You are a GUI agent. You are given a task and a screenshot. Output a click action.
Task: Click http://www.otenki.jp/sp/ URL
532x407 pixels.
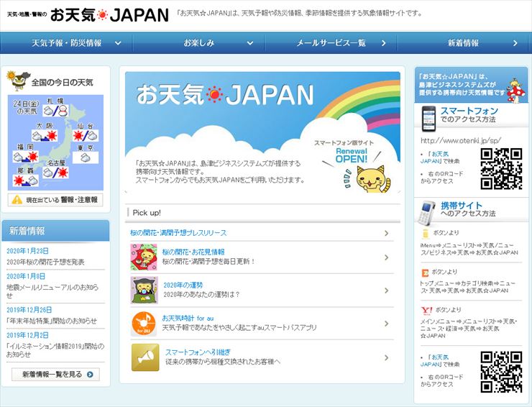click(x=461, y=140)
